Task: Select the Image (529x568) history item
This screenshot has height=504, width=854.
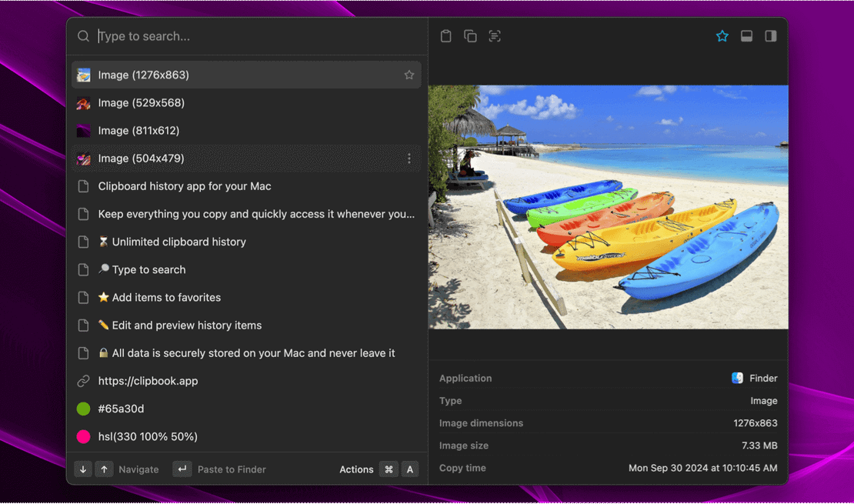Action: point(246,102)
